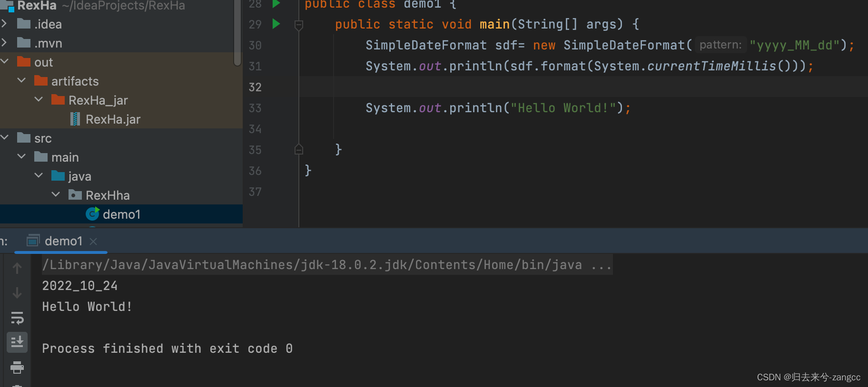Screen dimensions: 868x387
Task: Click currentTimeMillis in line 31
Action: (712, 66)
